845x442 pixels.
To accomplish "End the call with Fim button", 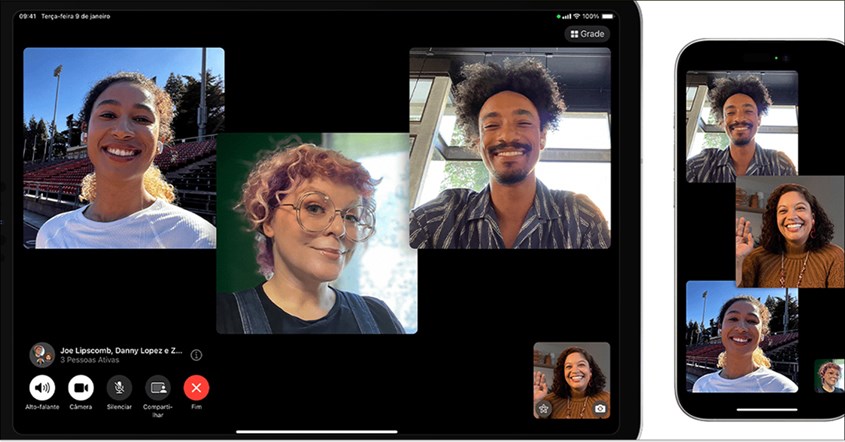I will (196, 388).
